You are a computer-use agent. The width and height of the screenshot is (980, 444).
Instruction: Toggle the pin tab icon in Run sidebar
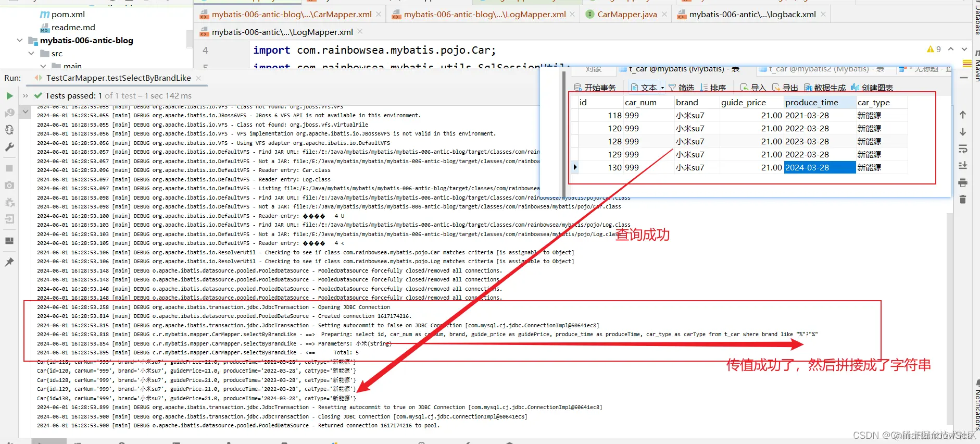point(9,262)
